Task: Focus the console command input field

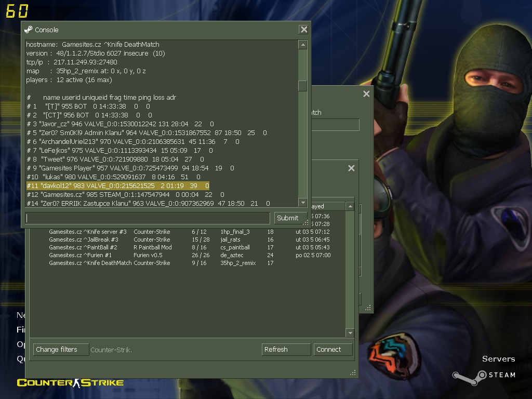Action: 148,218
